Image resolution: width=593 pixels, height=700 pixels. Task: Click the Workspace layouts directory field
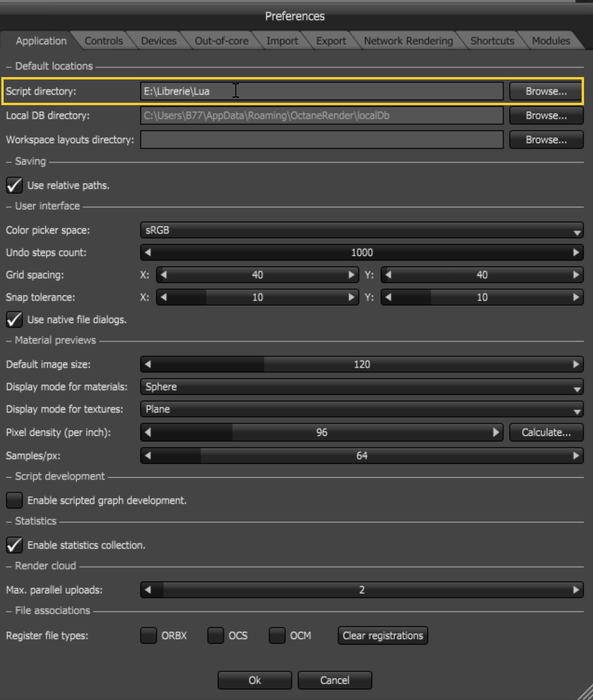coord(322,140)
